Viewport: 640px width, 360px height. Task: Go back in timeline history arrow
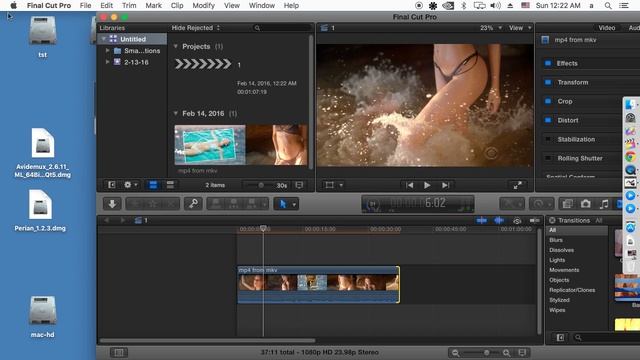(x=107, y=220)
